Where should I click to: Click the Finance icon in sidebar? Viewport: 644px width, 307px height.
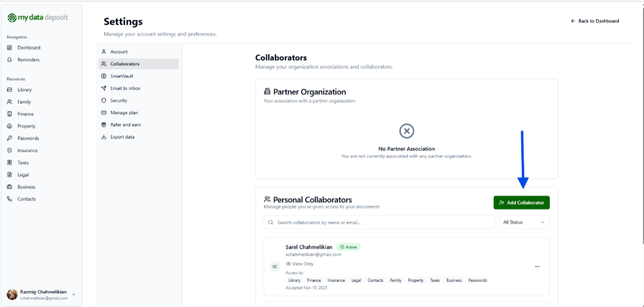tap(10, 114)
